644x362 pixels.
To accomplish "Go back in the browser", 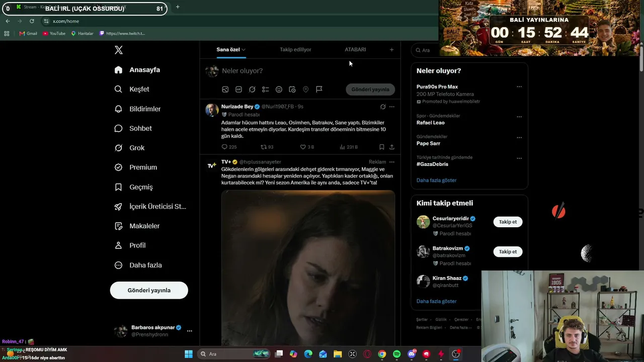I will tap(8, 21).
